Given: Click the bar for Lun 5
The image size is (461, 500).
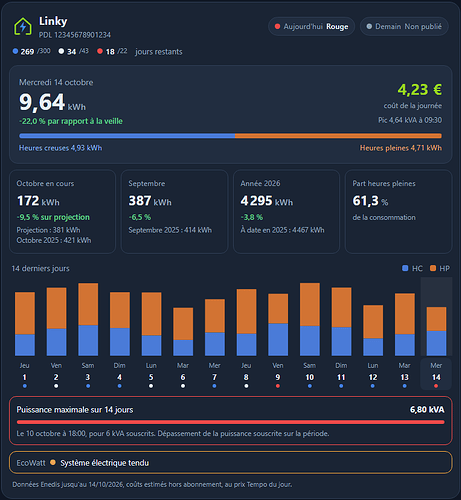Looking at the screenshot, I should [x=151, y=324].
